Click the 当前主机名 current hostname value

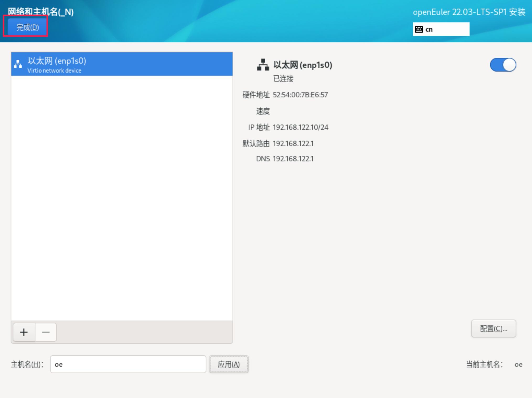518,365
